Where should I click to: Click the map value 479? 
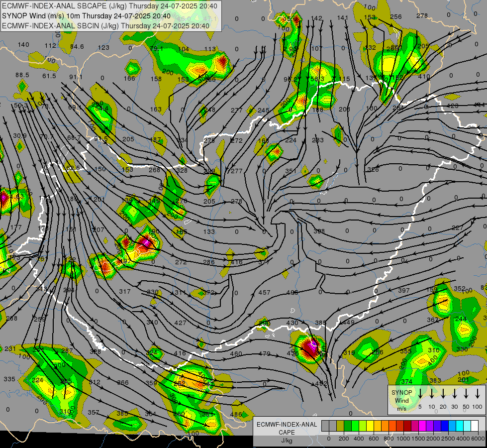[x=264, y=353]
